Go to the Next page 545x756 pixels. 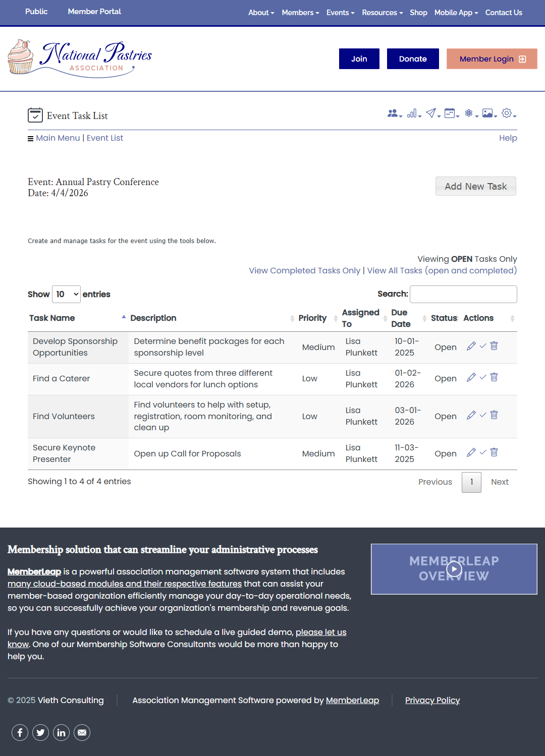click(500, 482)
